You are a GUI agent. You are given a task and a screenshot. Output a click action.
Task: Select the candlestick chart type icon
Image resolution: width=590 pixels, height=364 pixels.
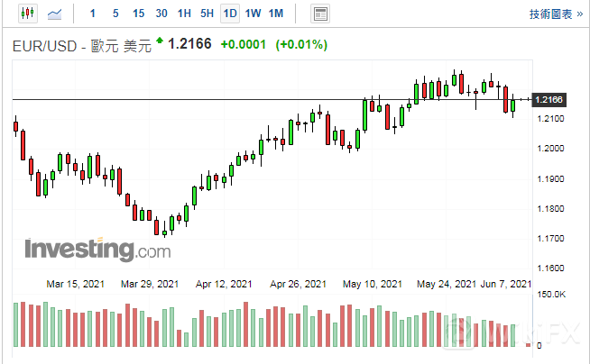coord(27,14)
